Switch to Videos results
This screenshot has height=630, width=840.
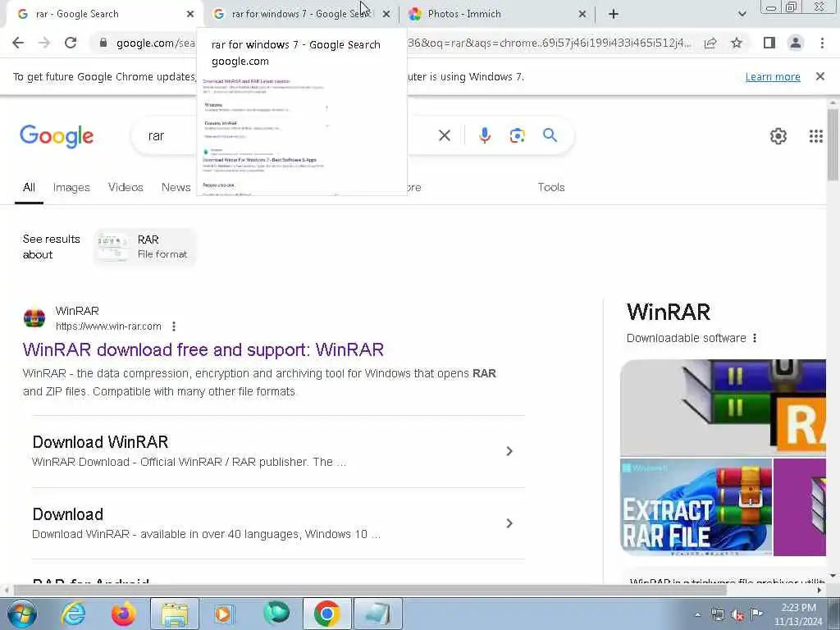(126, 188)
